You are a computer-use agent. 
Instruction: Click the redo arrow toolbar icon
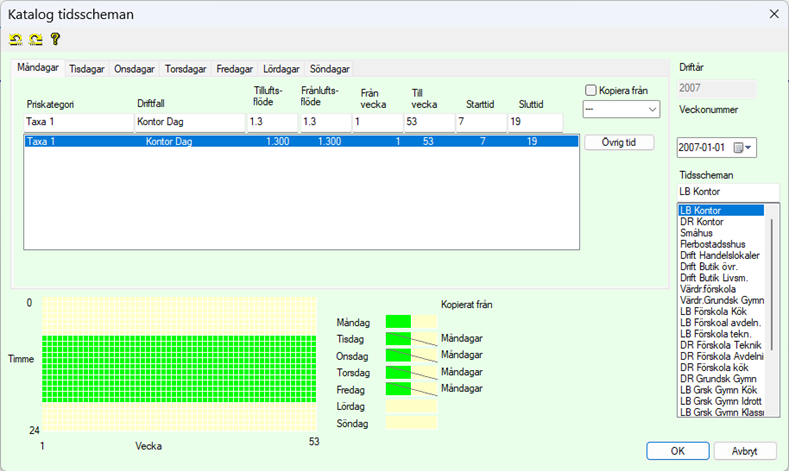(35, 39)
